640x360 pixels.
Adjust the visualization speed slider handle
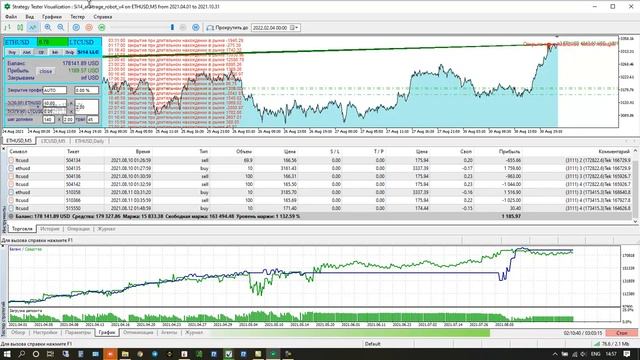point(172,27)
